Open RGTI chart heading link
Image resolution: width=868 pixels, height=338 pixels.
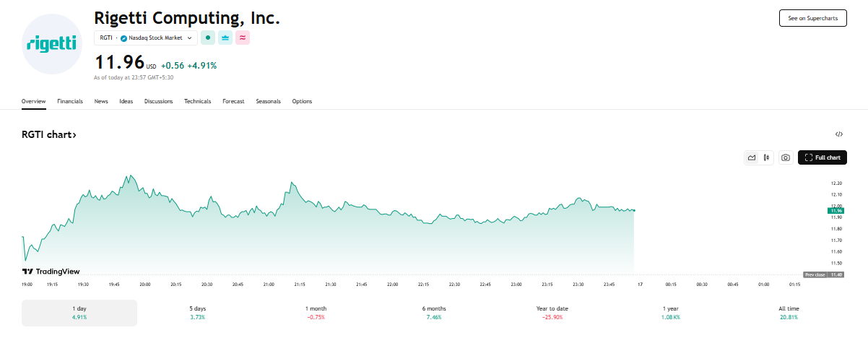click(x=49, y=135)
